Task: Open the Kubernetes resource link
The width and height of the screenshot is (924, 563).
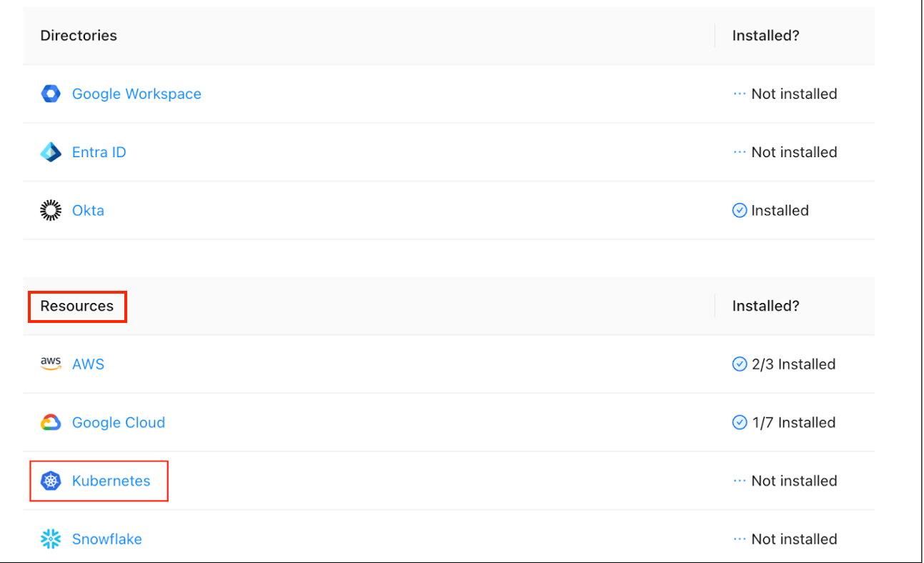Action: [111, 481]
